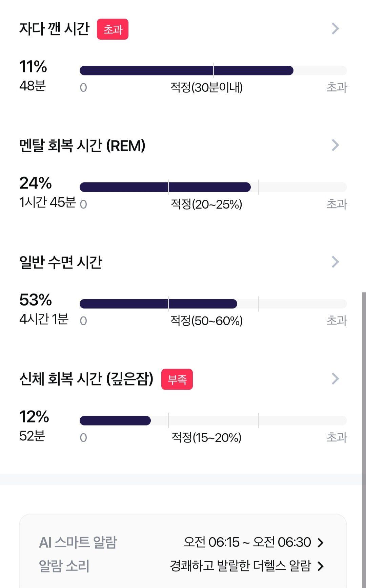This screenshot has width=366, height=588.
Task: Open 알람 소리 selection chevron
Action: pyautogui.click(x=321, y=566)
